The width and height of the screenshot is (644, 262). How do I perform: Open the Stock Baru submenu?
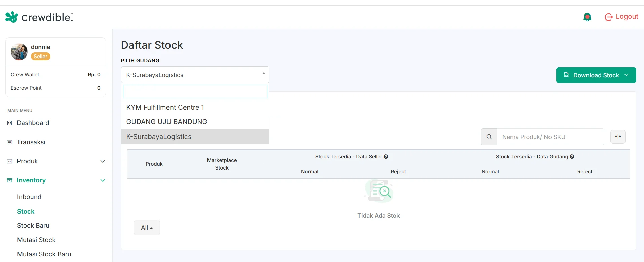click(33, 226)
